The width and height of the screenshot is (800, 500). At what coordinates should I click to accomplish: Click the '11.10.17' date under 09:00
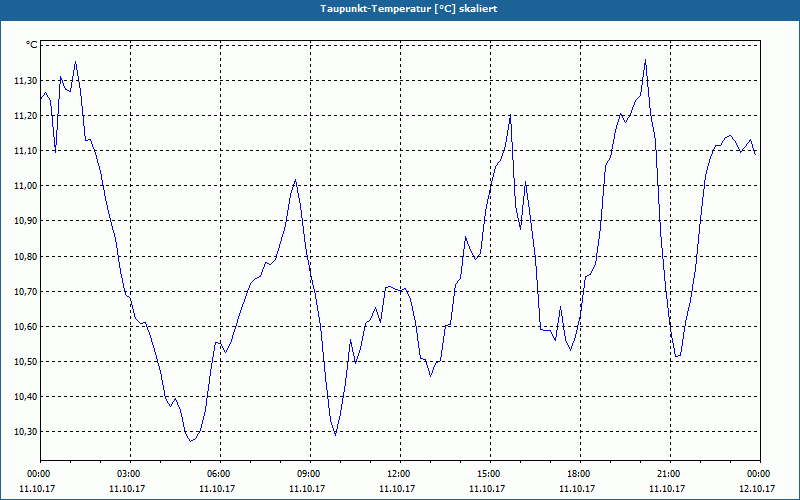coord(307,488)
